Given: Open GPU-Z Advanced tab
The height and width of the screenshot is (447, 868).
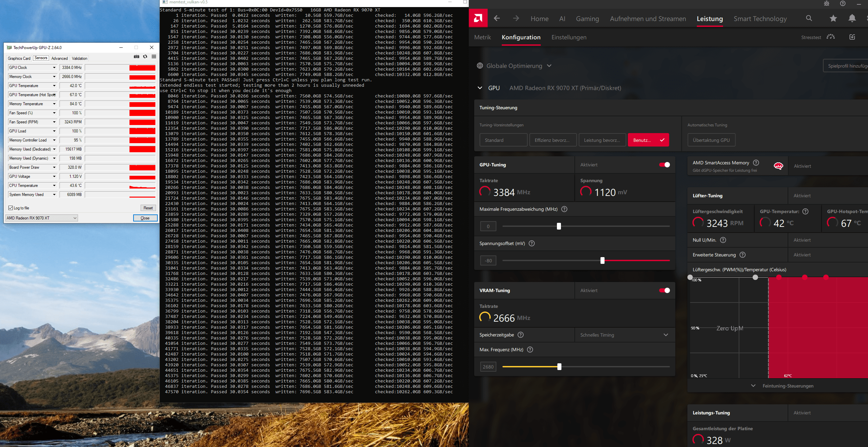Looking at the screenshot, I should click(x=60, y=58).
